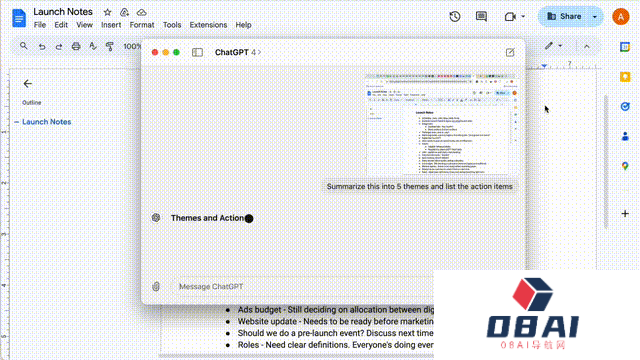The image size is (640, 360).
Task: Open the Google Tasks side panel icon
Action: (625, 107)
